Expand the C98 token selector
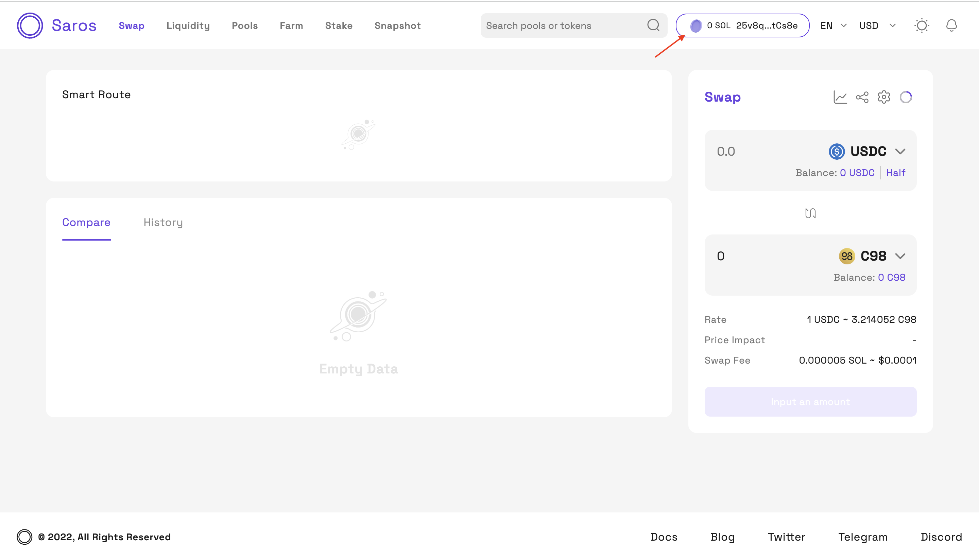The height and width of the screenshot is (560, 979). point(872,256)
